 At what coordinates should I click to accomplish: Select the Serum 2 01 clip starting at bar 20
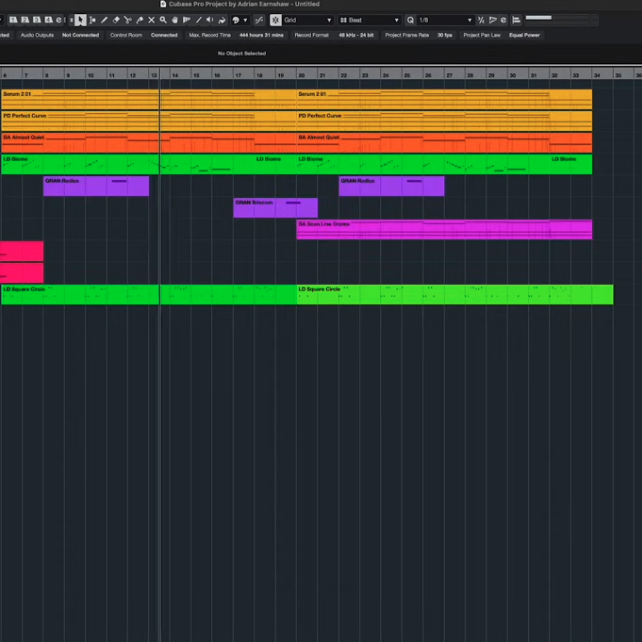tap(444, 99)
